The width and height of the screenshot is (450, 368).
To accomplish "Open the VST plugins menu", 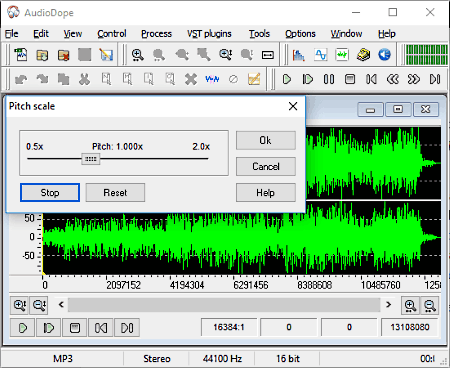I will click(x=209, y=34).
